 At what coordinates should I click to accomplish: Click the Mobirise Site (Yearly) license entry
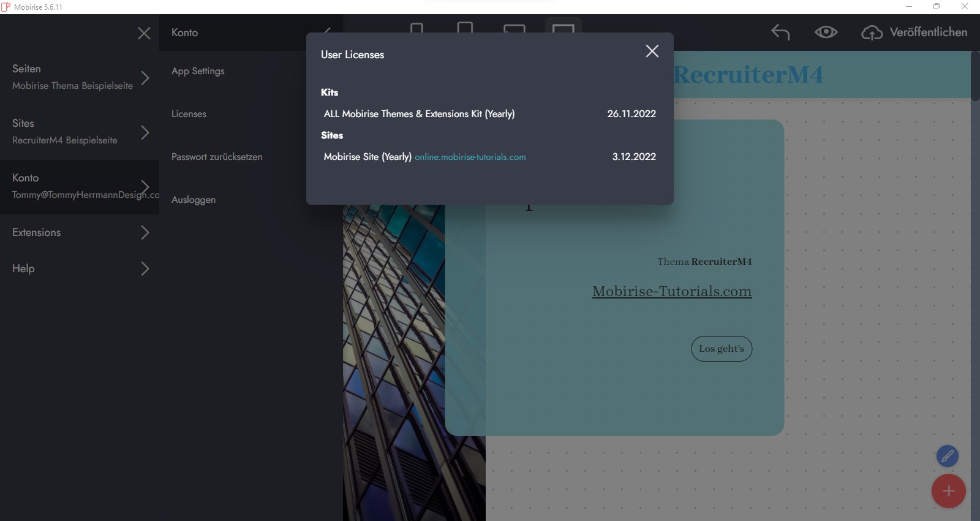tap(367, 157)
